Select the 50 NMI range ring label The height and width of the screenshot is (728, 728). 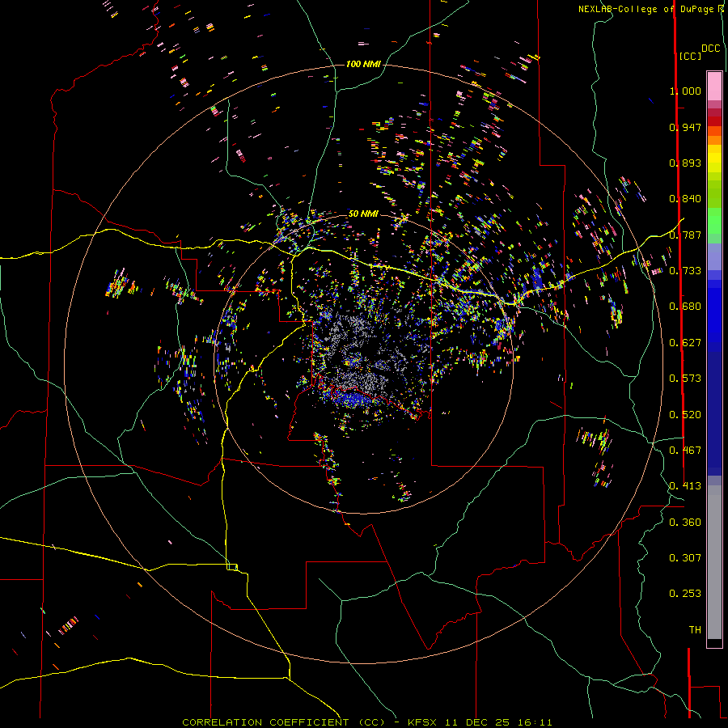pos(363,214)
